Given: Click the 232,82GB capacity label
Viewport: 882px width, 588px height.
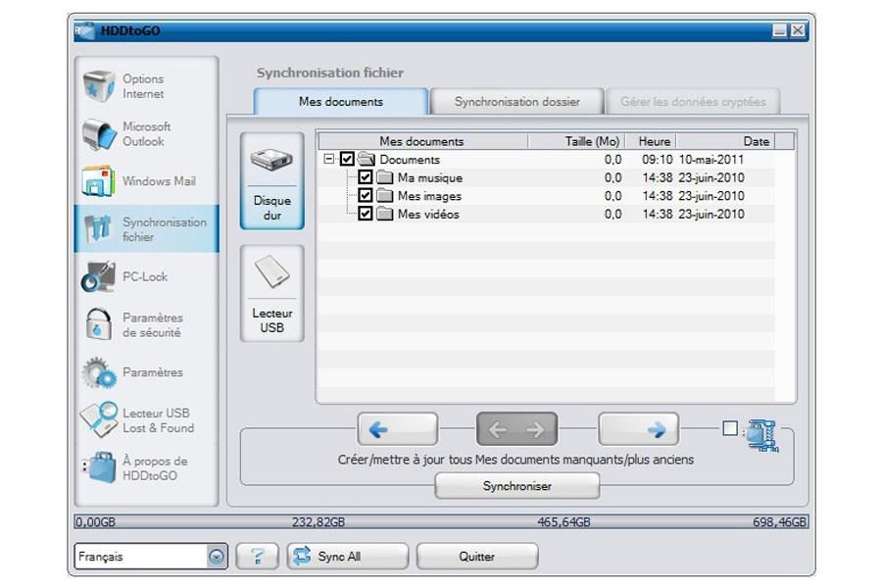Looking at the screenshot, I should (x=318, y=521).
